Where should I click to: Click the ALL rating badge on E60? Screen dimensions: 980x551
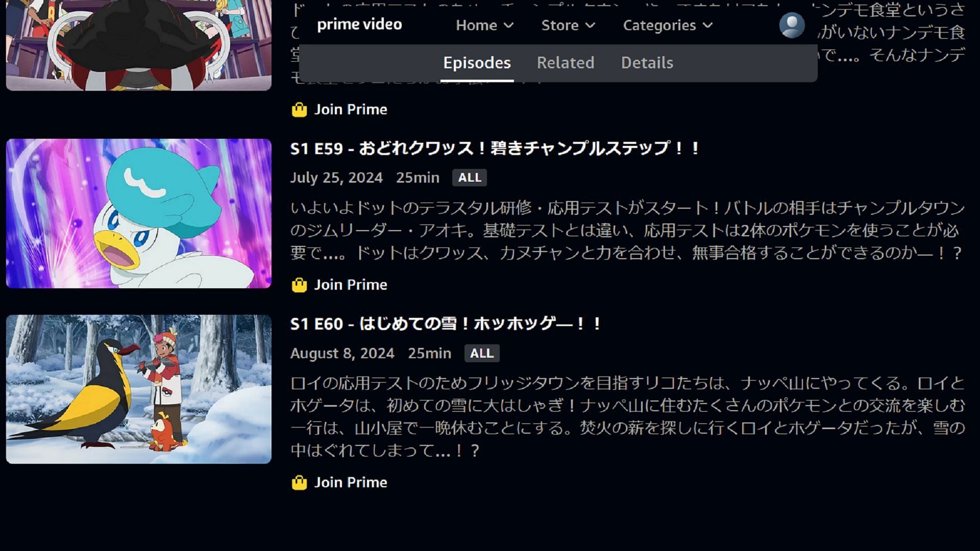tap(482, 353)
